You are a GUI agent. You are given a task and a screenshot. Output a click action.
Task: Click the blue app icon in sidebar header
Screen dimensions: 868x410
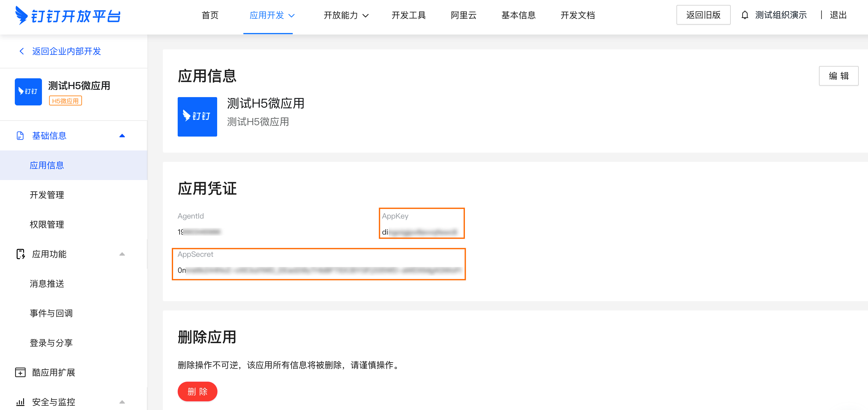(x=28, y=92)
